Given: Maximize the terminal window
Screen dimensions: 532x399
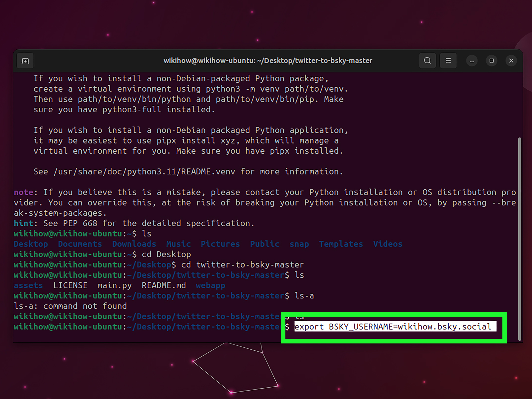Looking at the screenshot, I should (x=491, y=61).
